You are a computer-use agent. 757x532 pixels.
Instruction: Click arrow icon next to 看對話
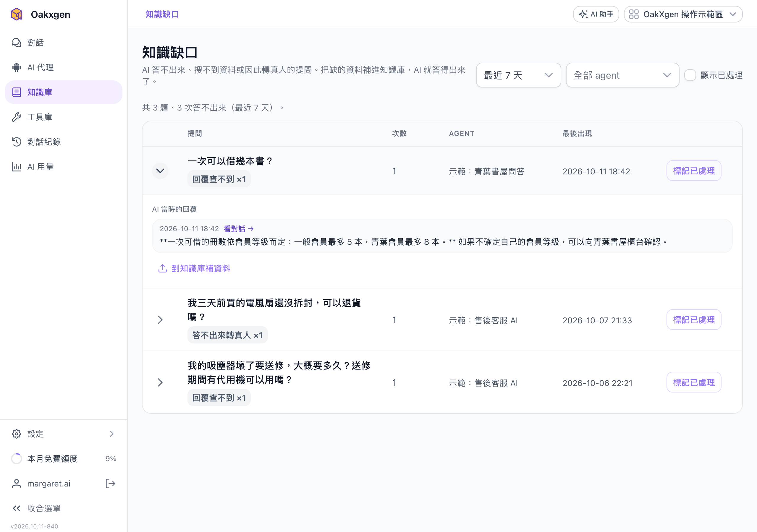coord(251,228)
